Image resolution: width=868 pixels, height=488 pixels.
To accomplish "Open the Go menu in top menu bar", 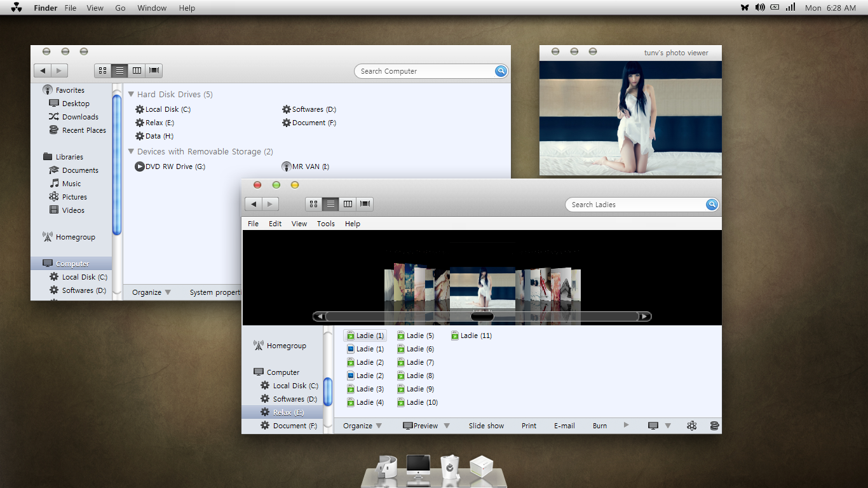I will [x=120, y=8].
